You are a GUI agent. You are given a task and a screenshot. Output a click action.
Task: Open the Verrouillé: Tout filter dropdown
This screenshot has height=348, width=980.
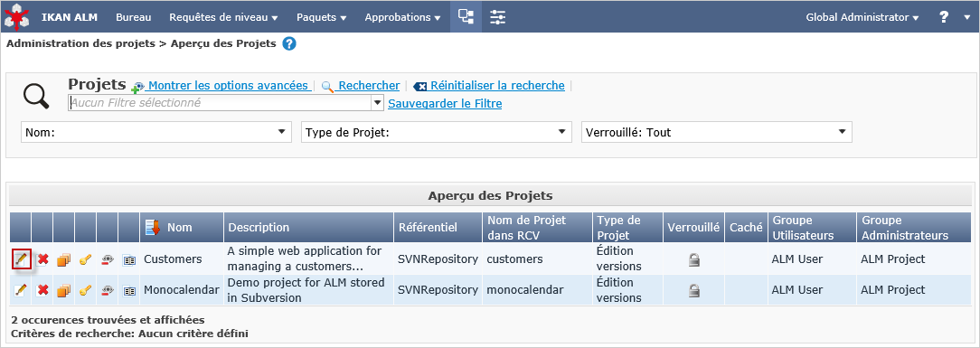point(717,132)
